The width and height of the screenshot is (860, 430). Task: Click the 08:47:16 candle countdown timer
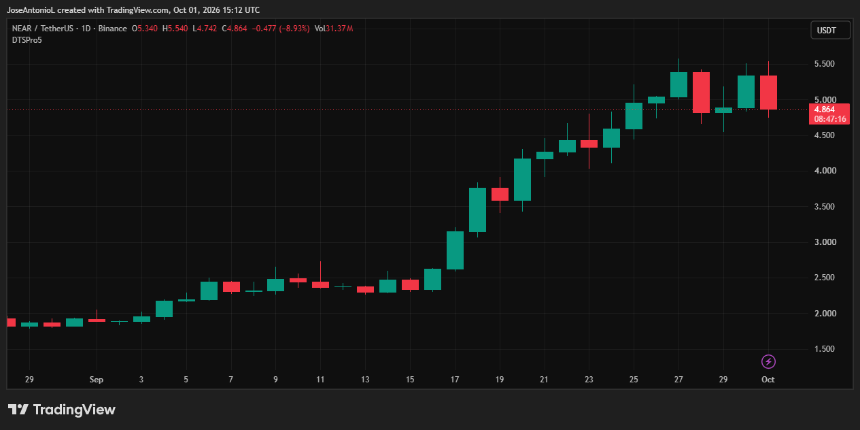(829, 119)
